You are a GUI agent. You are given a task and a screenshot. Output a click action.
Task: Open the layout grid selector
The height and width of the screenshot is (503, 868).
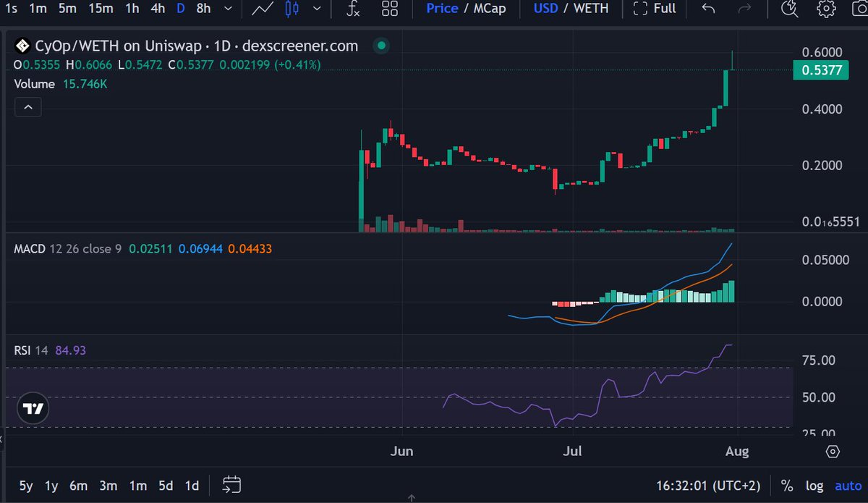(390, 9)
